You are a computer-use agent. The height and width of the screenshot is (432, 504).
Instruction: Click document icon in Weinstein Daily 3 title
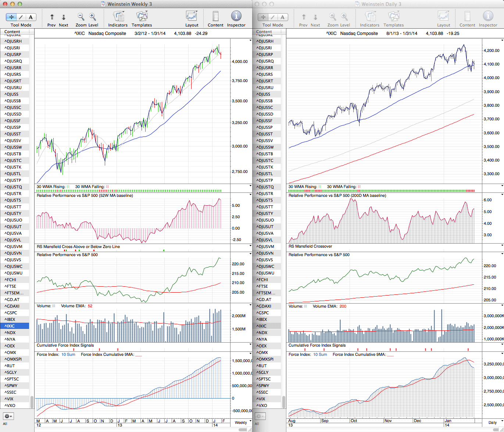point(357,4)
